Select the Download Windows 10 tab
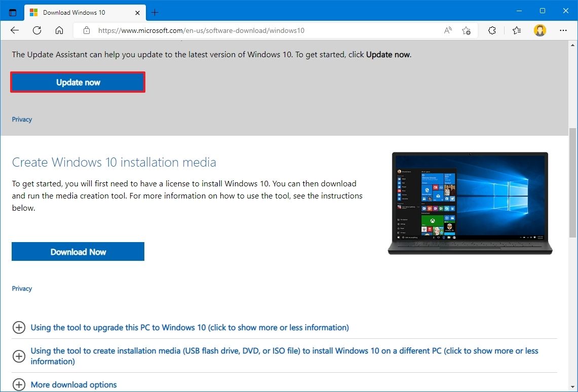The image size is (578, 392). coord(81,12)
